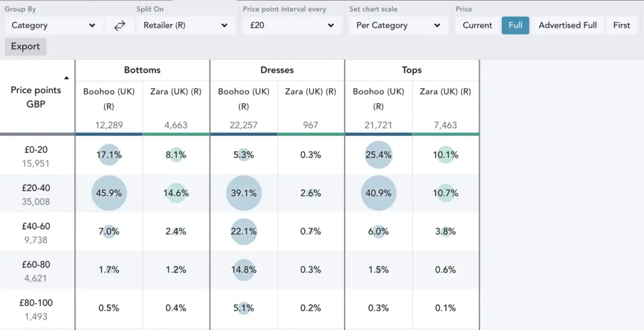Click the 40.9% bubble for Boohoo Tops
644x330 pixels.
[x=379, y=193]
